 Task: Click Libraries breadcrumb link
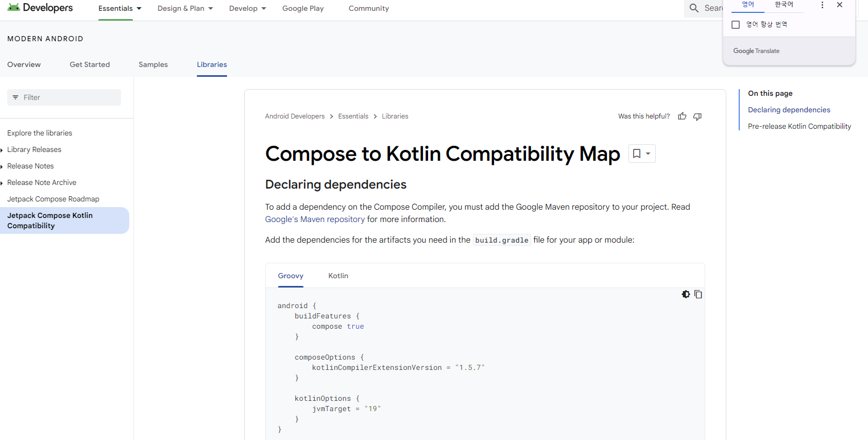395,116
